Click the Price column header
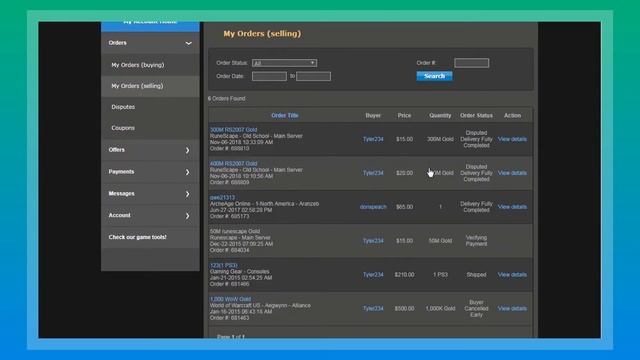The width and height of the screenshot is (640, 360). 404,116
